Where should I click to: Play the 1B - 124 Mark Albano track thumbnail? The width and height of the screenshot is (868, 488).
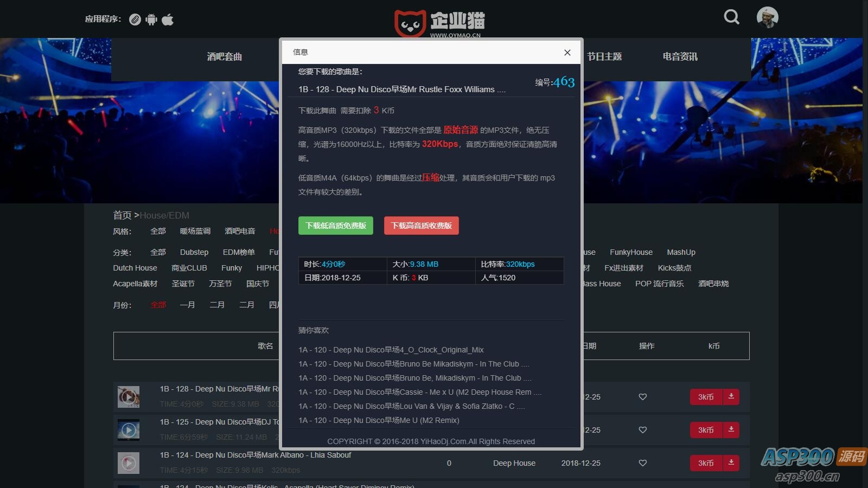coord(129,463)
